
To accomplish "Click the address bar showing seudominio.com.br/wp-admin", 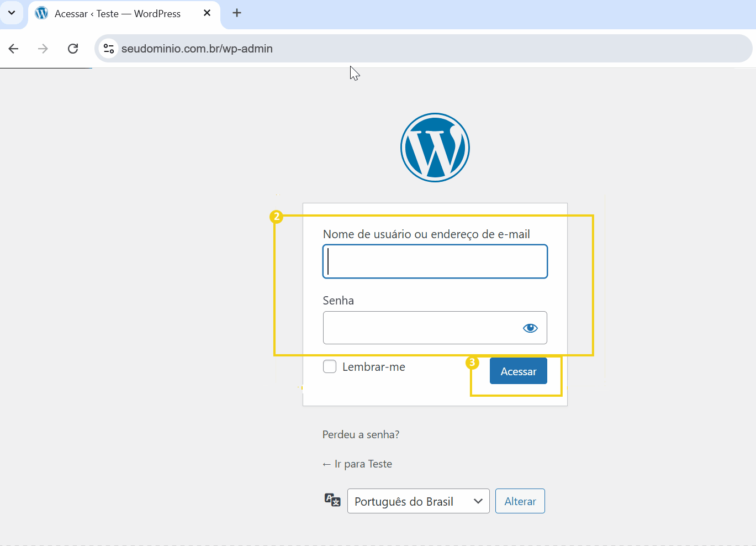I will [423, 49].
